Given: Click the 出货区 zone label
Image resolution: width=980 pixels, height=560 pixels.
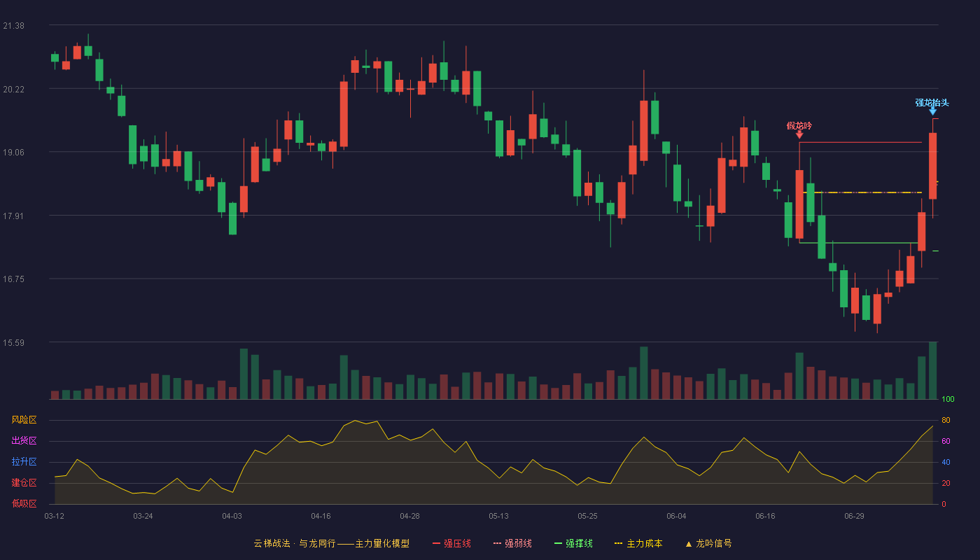Looking at the screenshot, I should [24, 441].
